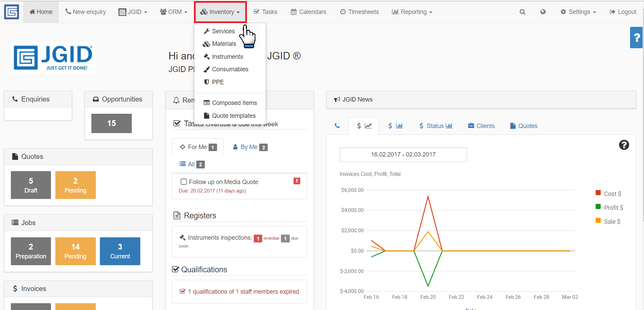This screenshot has height=310, width=644.
Task: Open the blue help question-mark tab
Action: coord(637,37)
